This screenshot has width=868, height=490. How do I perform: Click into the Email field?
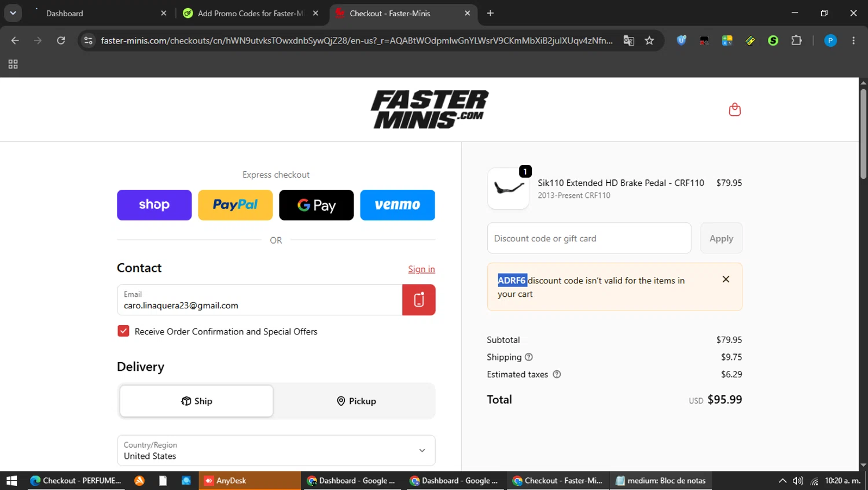click(260, 300)
